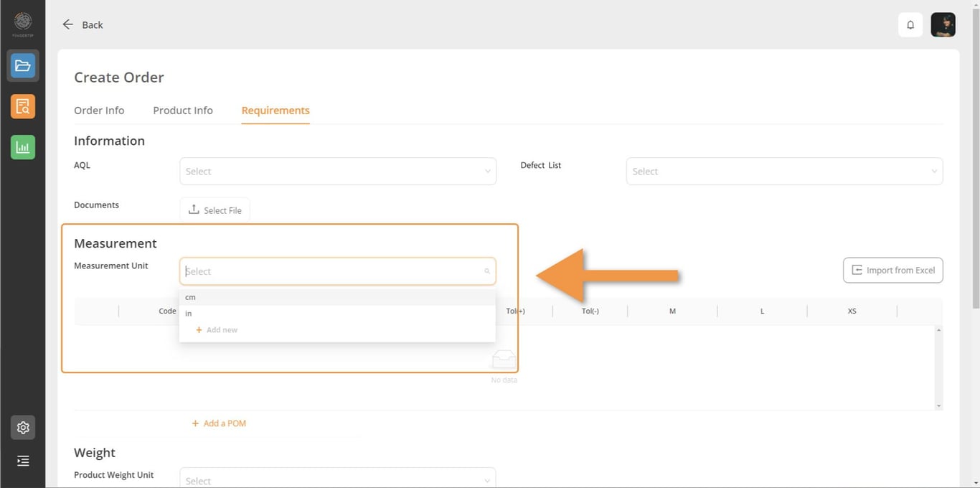980x488 pixels.
Task: Click the Tol(-) column header
Action: tap(590, 311)
